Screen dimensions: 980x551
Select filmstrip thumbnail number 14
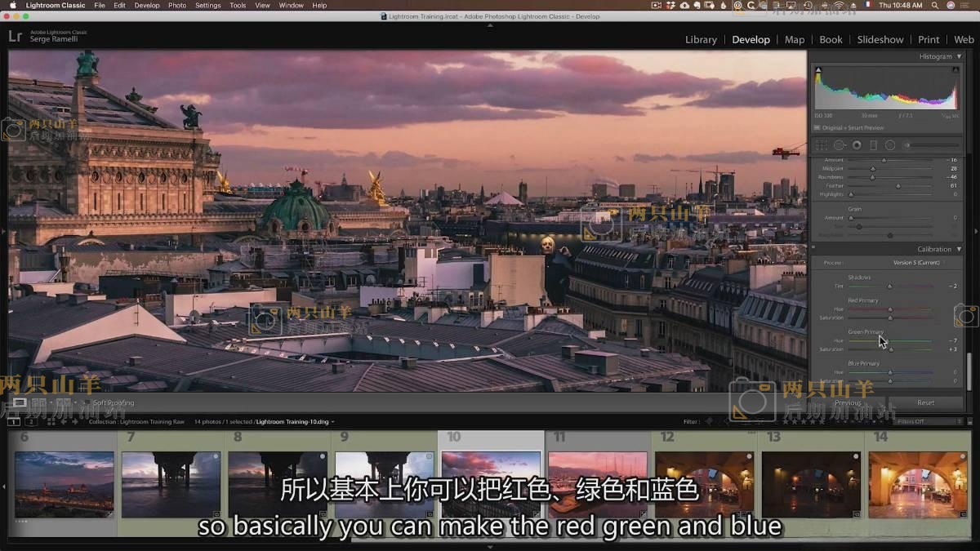pos(918,484)
